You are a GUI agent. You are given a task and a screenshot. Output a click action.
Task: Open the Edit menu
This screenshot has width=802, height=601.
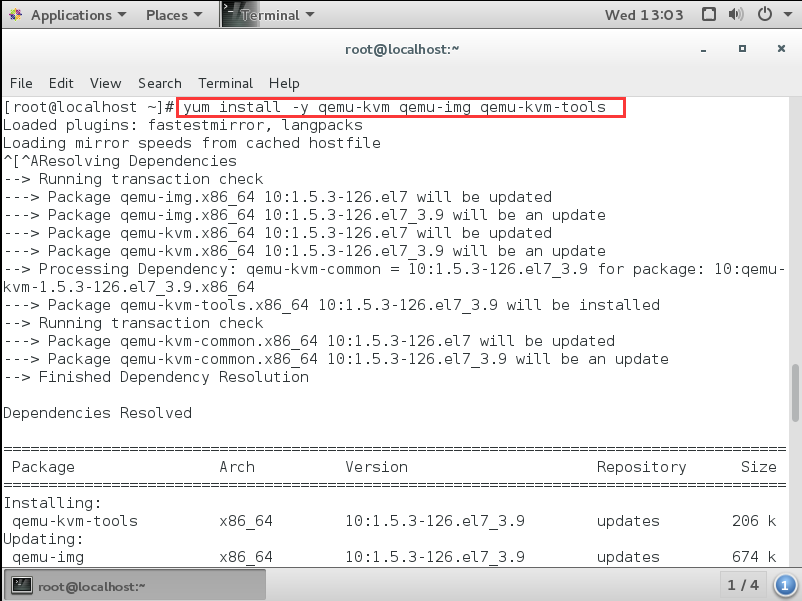pyautogui.click(x=61, y=83)
